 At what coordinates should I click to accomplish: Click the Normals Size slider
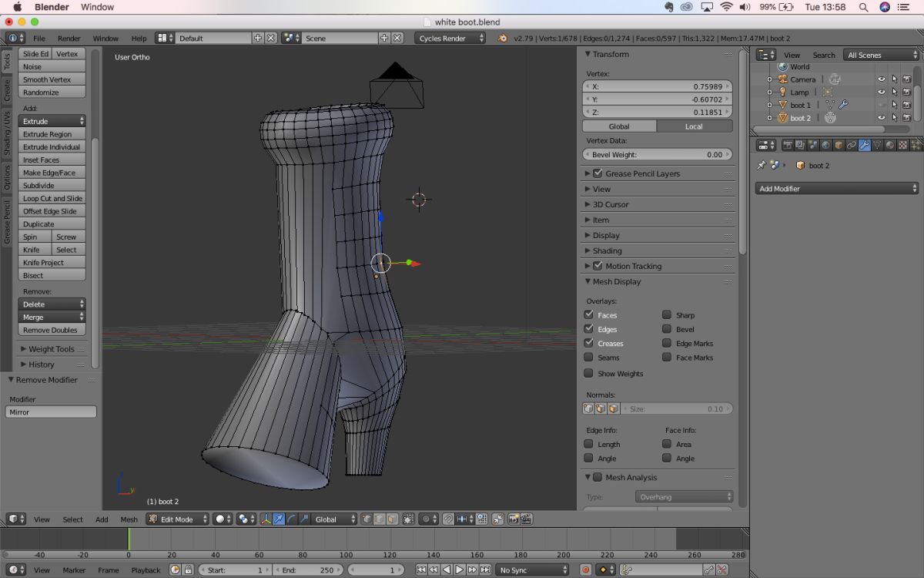[676, 408]
